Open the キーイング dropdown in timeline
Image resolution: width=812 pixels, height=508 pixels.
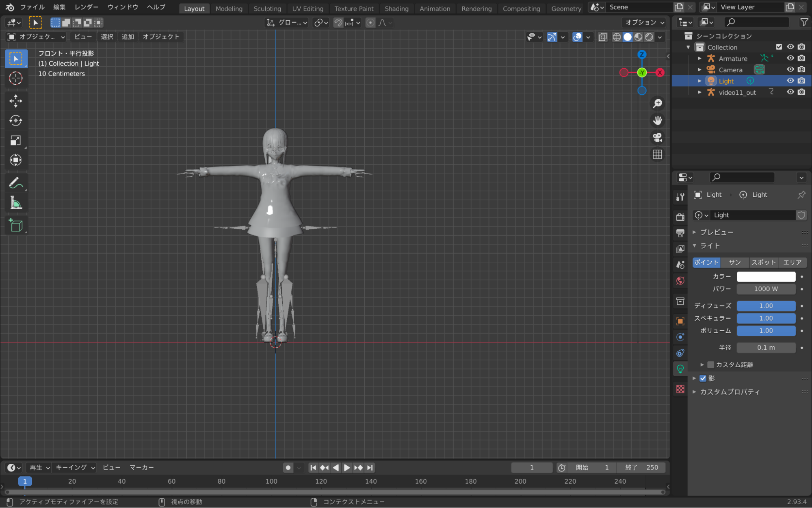tap(75, 468)
